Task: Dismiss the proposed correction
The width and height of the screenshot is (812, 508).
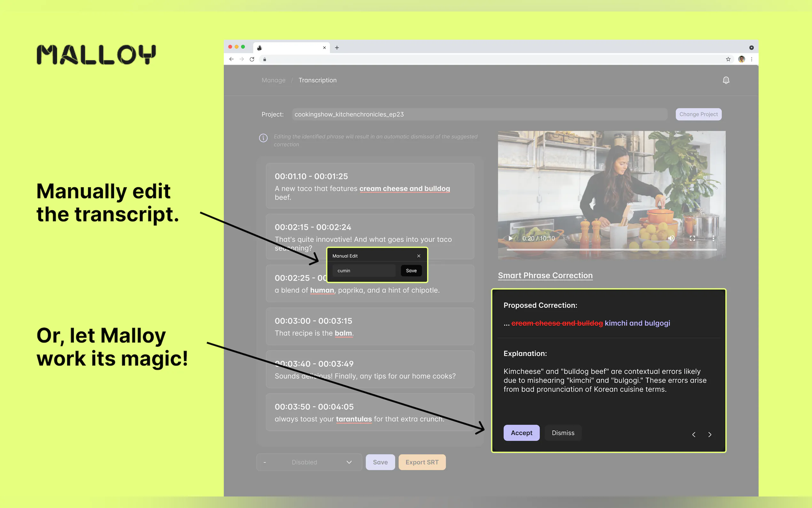Action: coord(563,433)
